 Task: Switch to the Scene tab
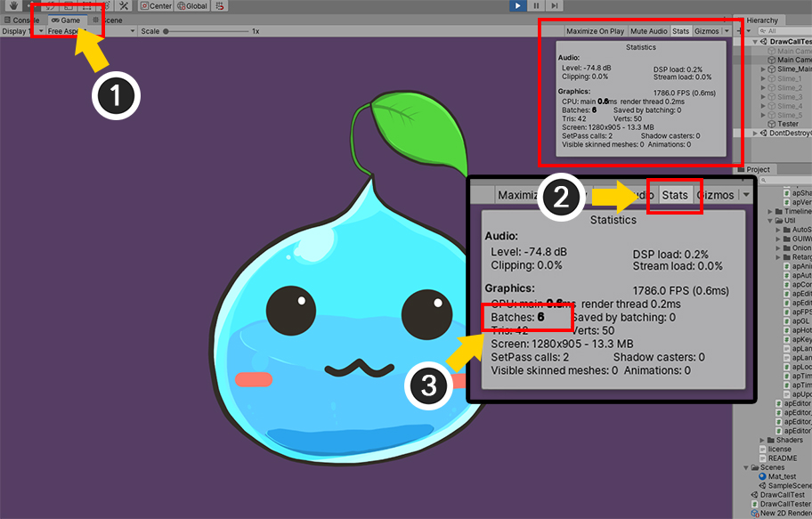[x=108, y=20]
